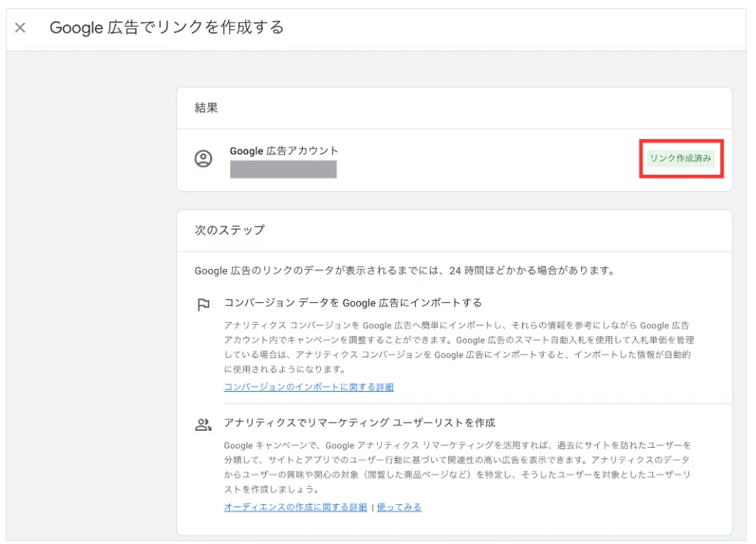Select the アナリティクスでリマーケティング ユーザーリストを作成 heading
Image resolution: width=756 pixels, height=544 pixels.
click(359, 423)
